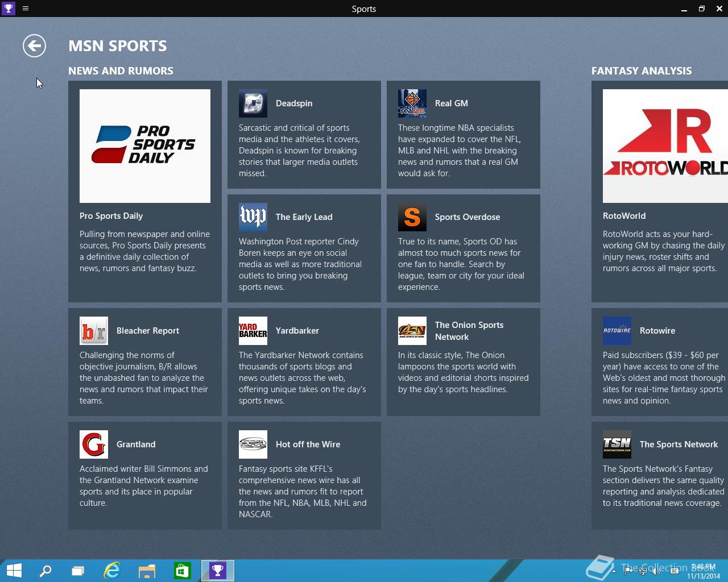Open the Yardbarker title link
This screenshot has height=582, width=728.
297,331
